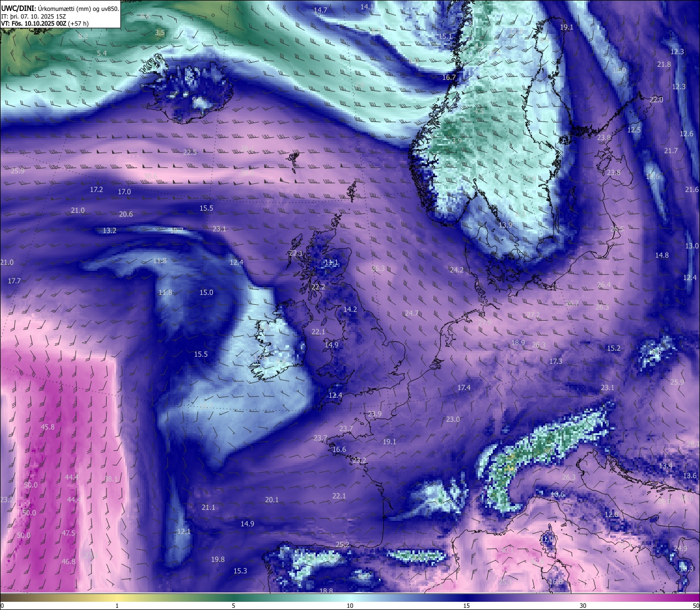Select the 5.4 value label
700x610 pixels.
pos(102,53)
